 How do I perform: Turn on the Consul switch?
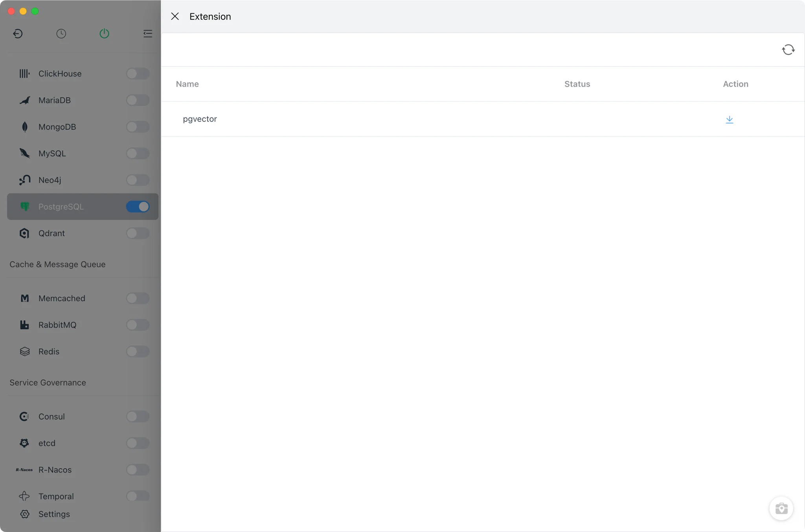138,416
